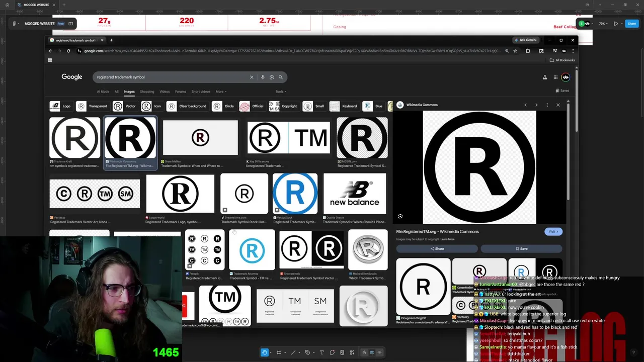Add a new Figma tab
This screenshot has height=362, width=644.
[64, 5]
